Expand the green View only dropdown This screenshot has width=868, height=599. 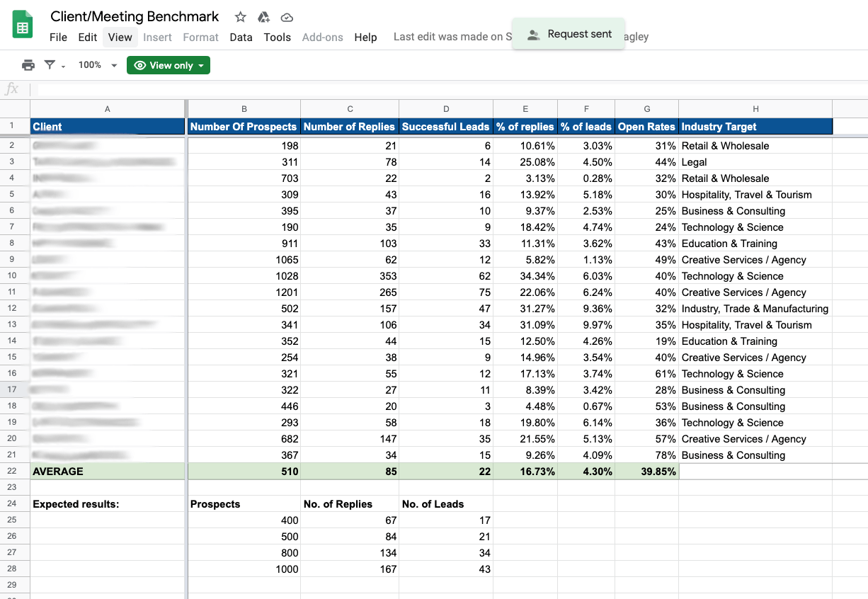pos(169,65)
